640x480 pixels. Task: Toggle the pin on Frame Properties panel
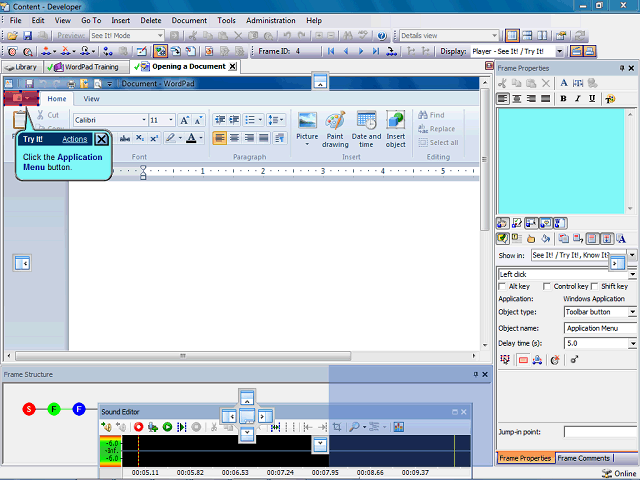click(x=622, y=68)
